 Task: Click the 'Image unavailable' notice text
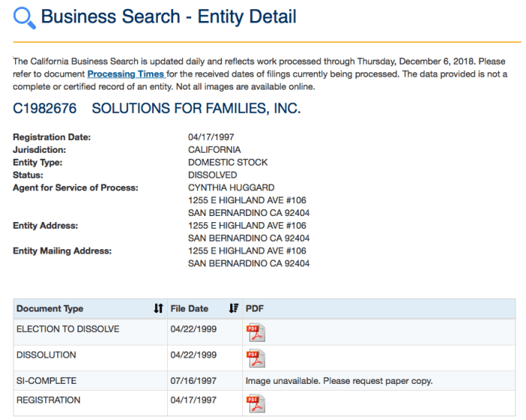click(339, 381)
